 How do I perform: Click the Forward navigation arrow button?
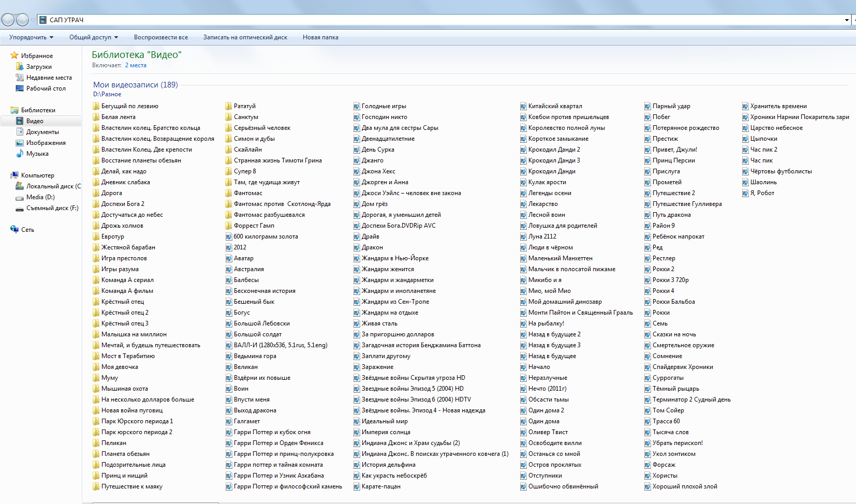pyautogui.click(x=22, y=20)
